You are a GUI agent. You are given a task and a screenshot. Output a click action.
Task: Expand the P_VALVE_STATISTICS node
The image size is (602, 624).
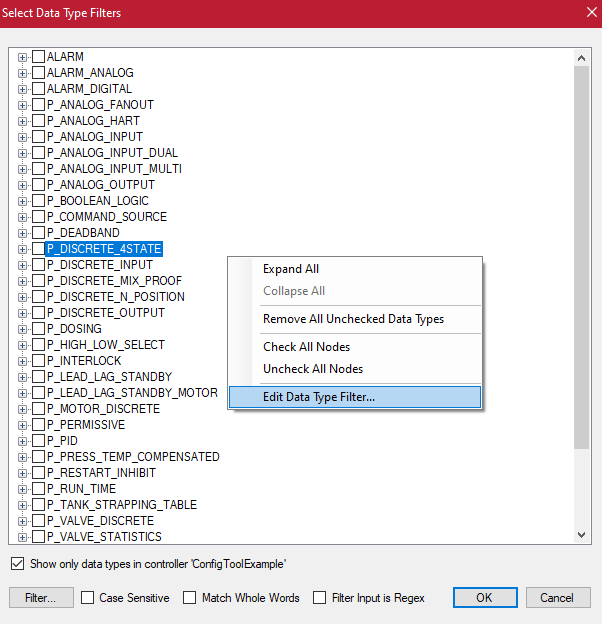pos(22,537)
